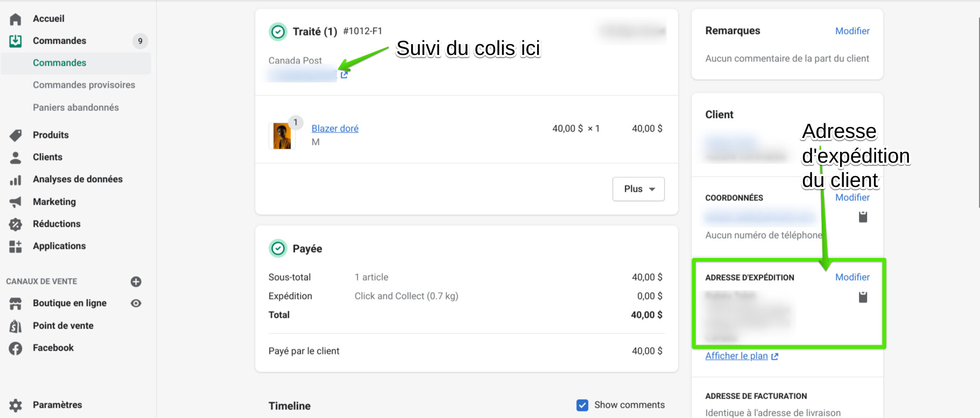Viewport: 980px width, 418px height.
Task: Edit the Adresse d'expédition with Modifier
Action: (852, 277)
